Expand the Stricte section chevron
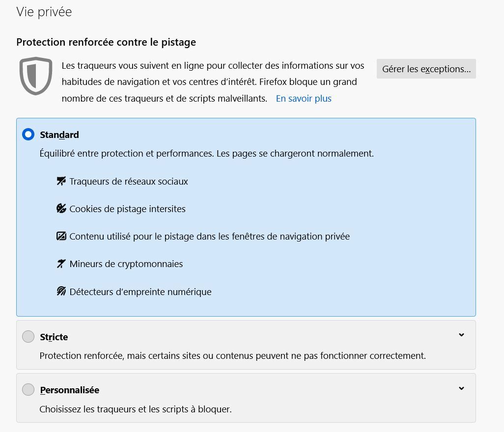 461,335
